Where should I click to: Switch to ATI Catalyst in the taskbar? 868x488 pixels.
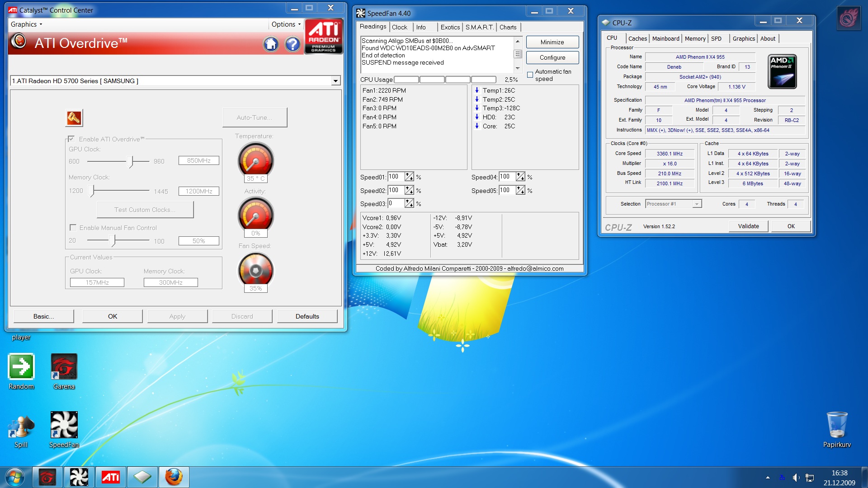click(111, 477)
